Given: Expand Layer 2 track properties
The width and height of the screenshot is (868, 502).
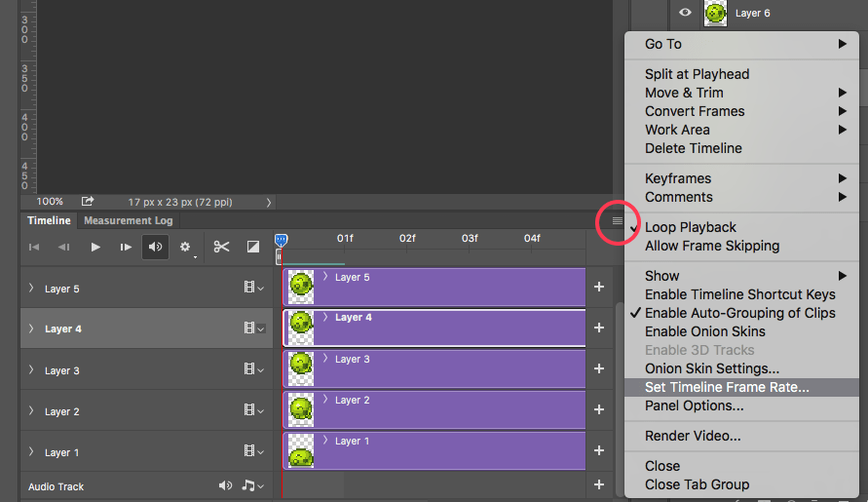Looking at the screenshot, I should [31, 410].
